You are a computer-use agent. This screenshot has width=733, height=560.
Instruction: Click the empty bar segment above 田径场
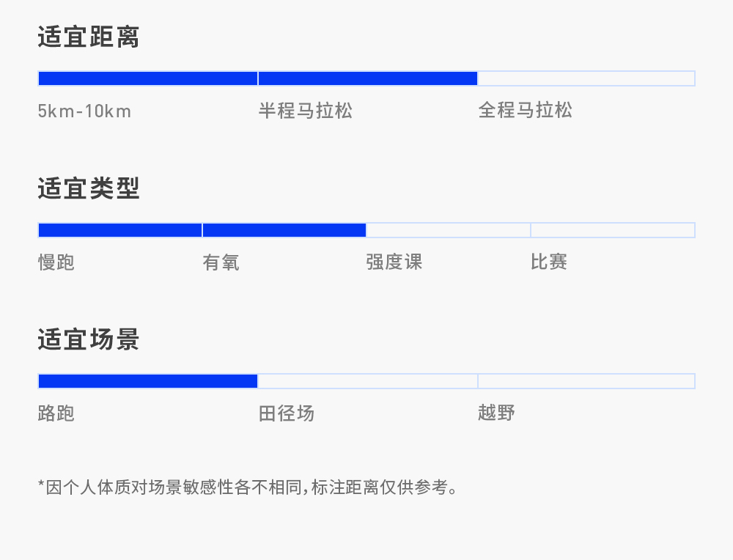(x=368, y=381)
